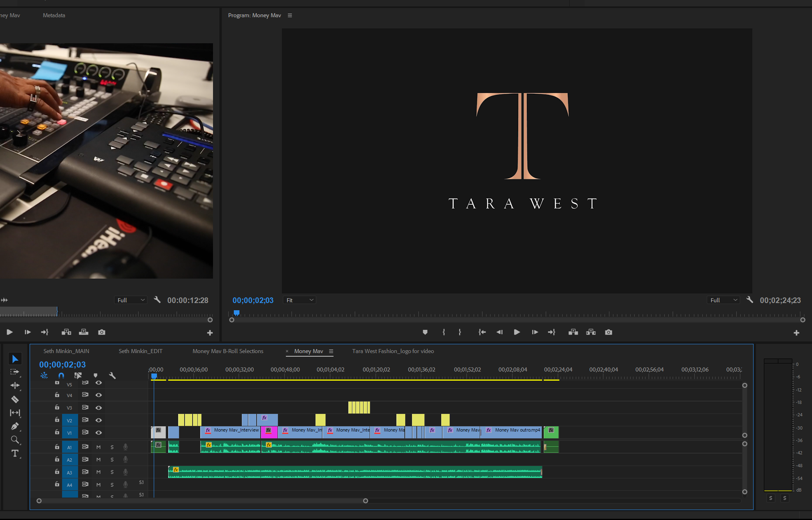Play the Source monitor clip
The height and width of the screenshot is (520, 812).
click(x=10, y=332)
